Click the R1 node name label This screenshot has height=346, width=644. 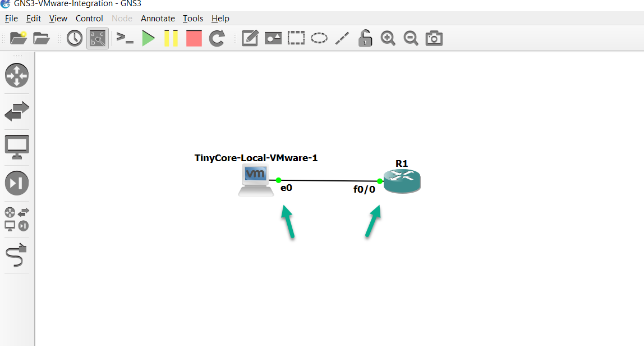click(x=402, y=164)
